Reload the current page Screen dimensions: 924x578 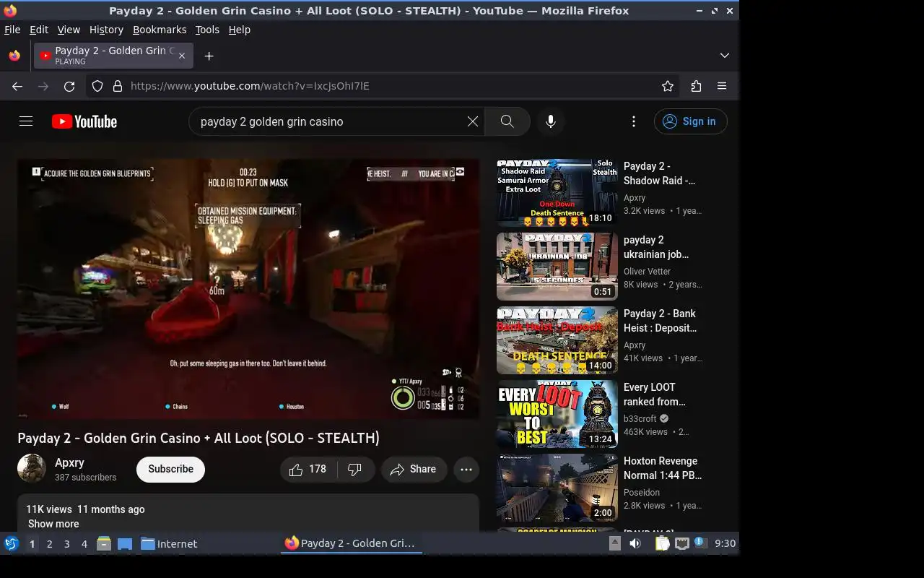[69, 86]
